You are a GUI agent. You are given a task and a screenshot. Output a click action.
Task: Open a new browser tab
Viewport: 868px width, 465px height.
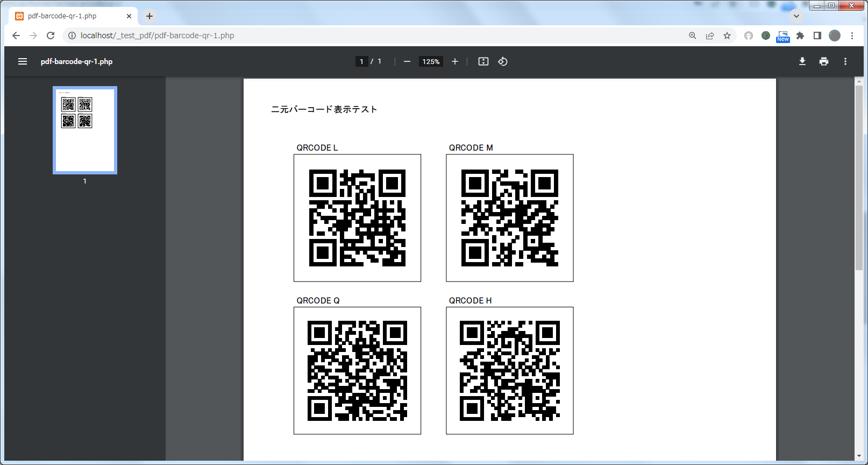(x=150, y=16)
